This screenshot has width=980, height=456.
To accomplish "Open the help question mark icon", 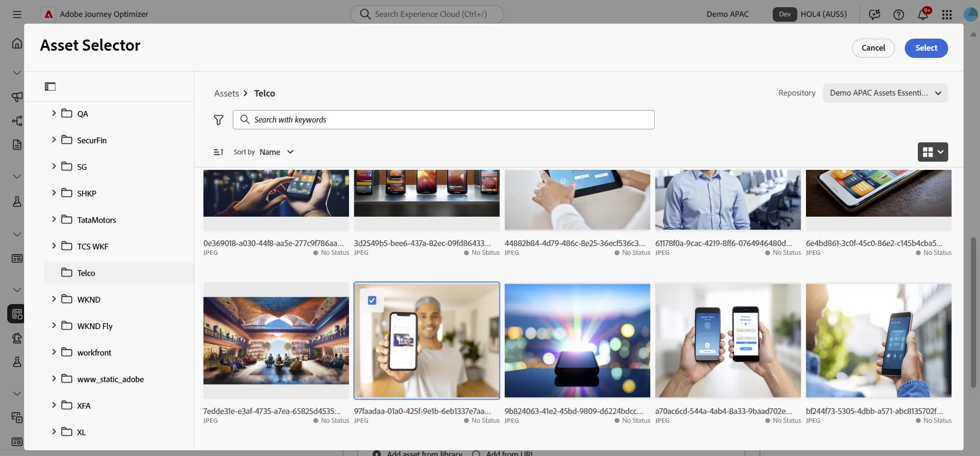I will tap(899, 14).
